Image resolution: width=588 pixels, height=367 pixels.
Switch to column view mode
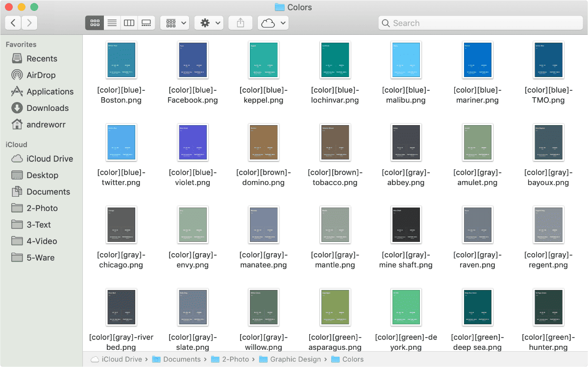click(x=129, y=23)
